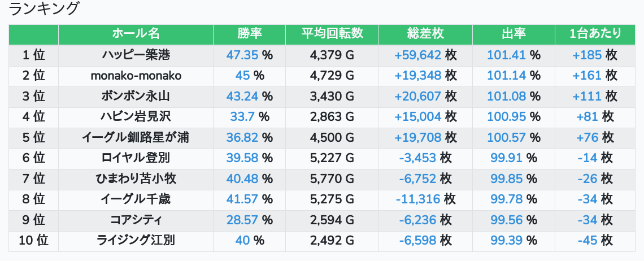This screenshot has width=644, height=261.
Task: Open the monako-monako hall entry
Action: (136, 75)
